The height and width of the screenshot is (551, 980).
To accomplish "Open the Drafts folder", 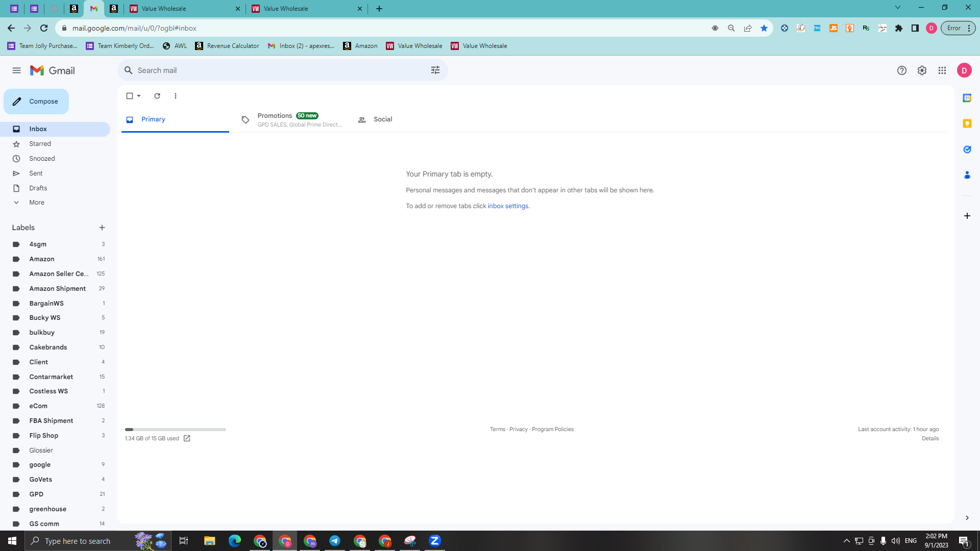I will 55,188.
